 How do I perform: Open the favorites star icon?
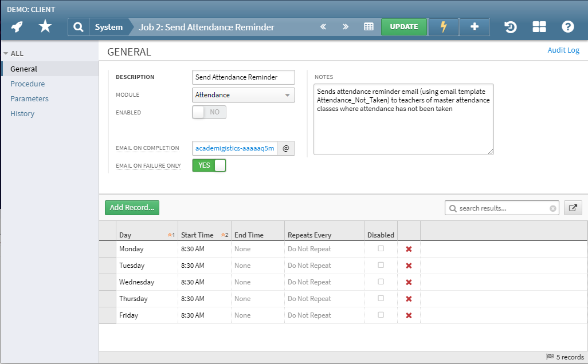[x=45, y=26]
